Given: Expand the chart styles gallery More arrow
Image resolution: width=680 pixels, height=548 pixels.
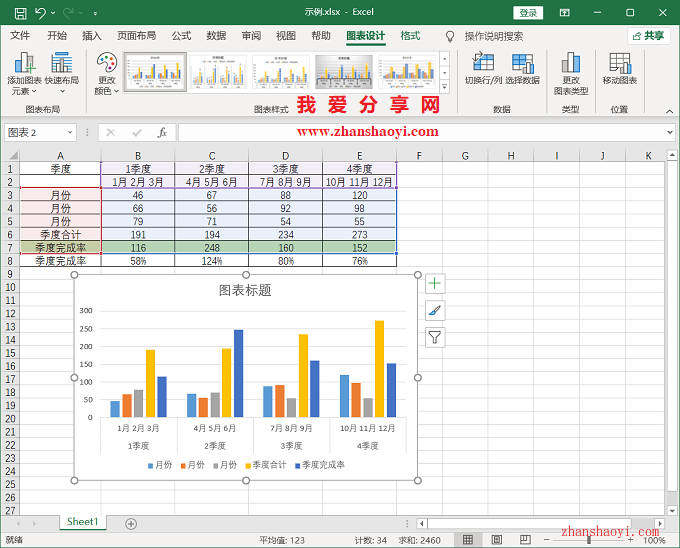Looking at the screenshot, I should click(x=445, y=87).
